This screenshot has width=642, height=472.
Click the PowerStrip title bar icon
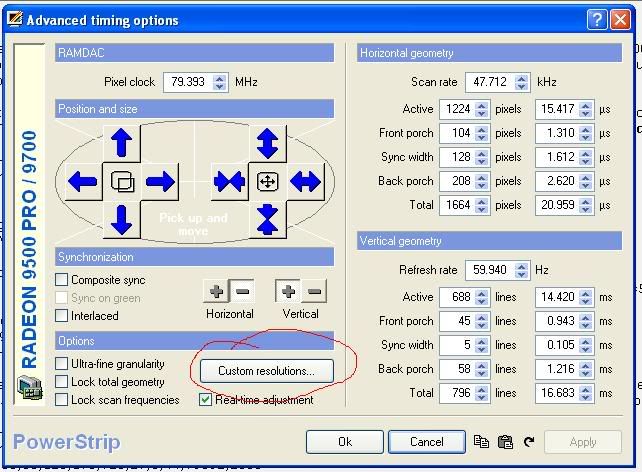click(x=15, y=18)
